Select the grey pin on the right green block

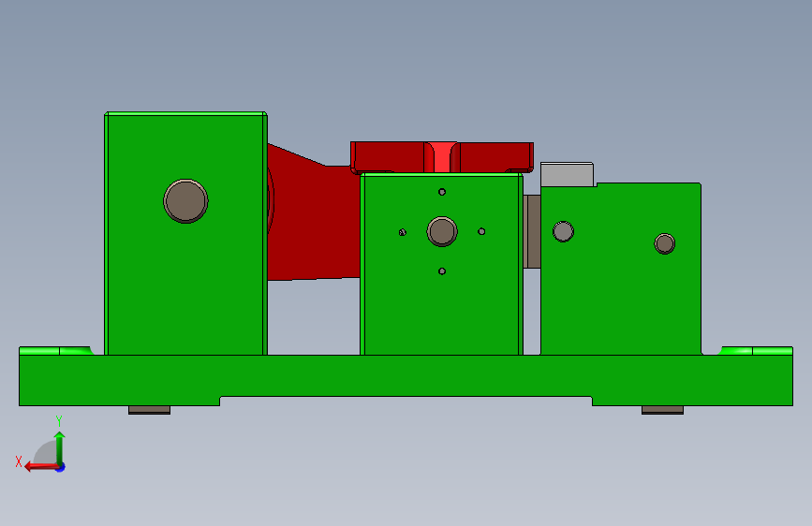coord(563,231)
